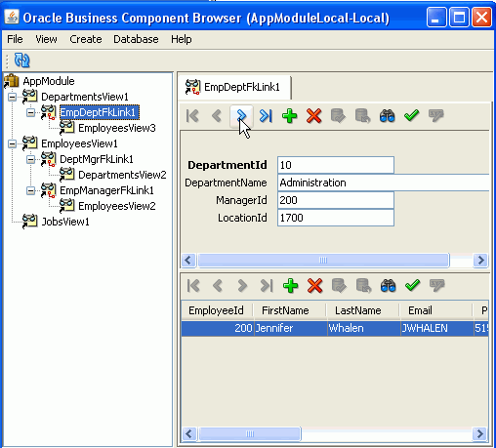
Task: Click green plus to insert department row
Action: (289, 115)
